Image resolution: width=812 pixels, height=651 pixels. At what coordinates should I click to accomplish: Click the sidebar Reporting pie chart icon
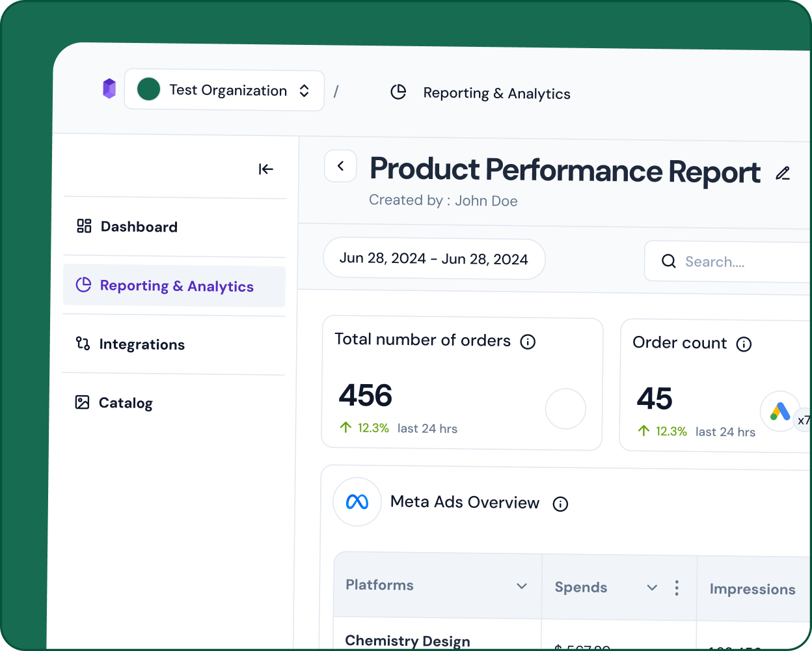click(84, 284)
